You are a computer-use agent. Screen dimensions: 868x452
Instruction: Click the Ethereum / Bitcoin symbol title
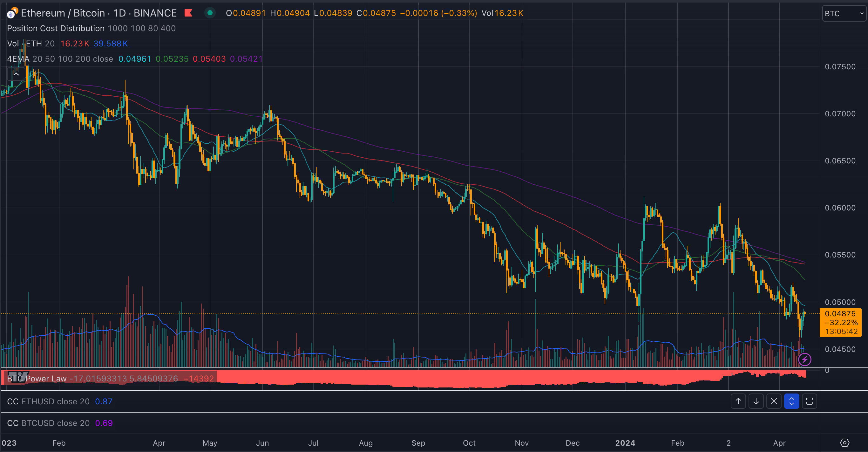tap(63, 13)
